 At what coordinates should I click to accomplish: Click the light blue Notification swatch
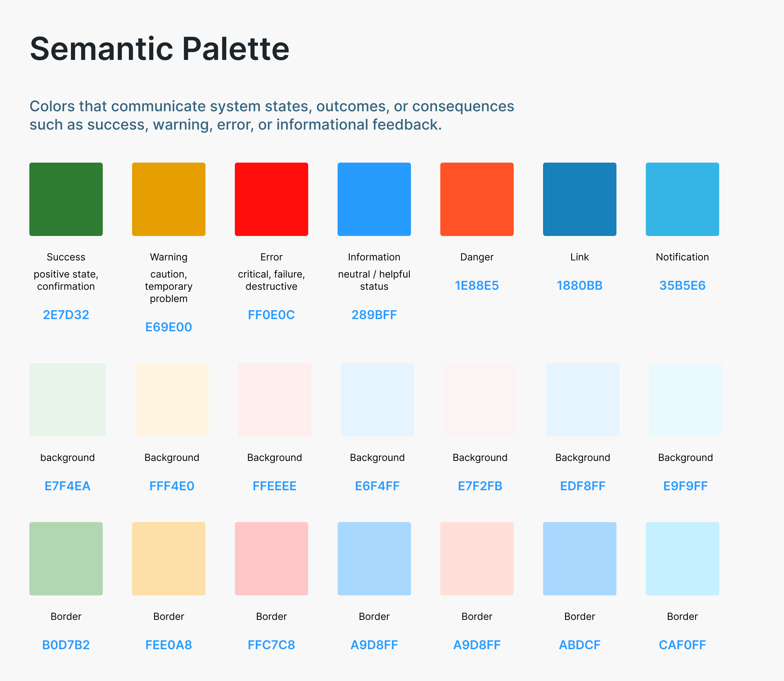(x=682, y=199)
